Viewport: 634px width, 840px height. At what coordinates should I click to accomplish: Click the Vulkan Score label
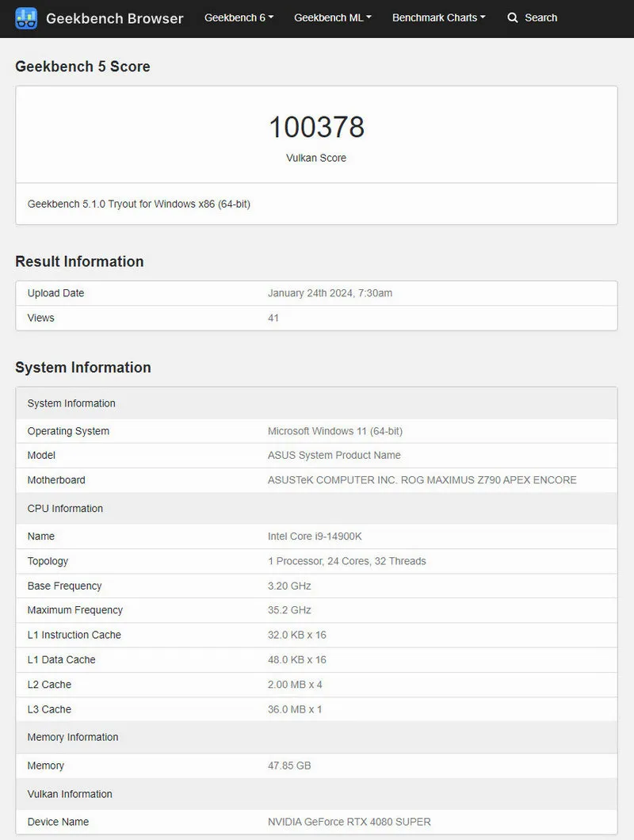tap(316, 158)
